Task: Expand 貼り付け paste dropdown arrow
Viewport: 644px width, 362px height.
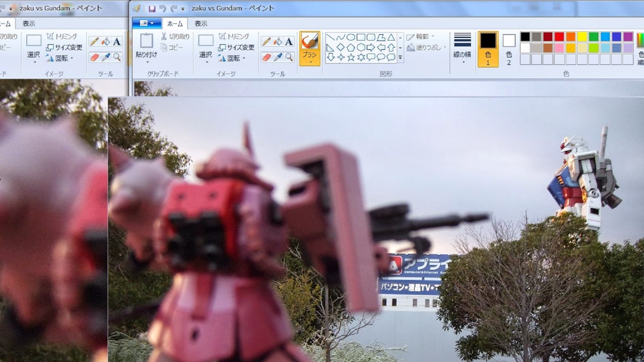Action: point(146,62)
